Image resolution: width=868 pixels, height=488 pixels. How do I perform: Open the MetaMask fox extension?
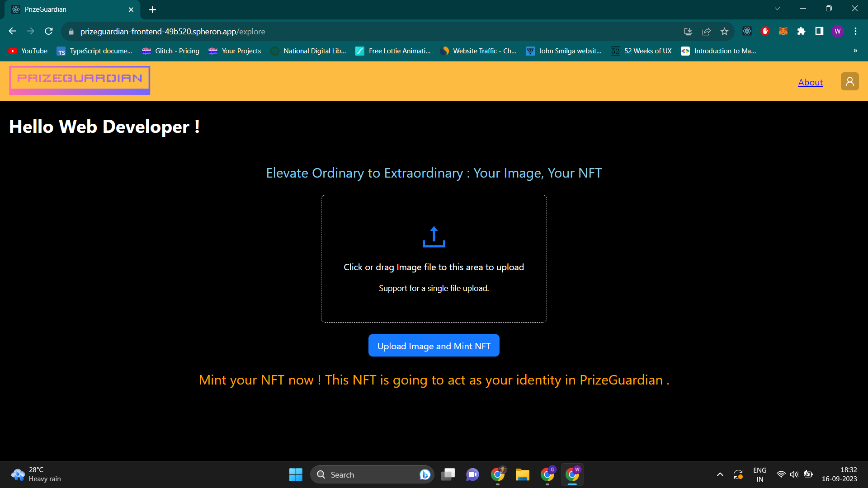click(783, 31)
